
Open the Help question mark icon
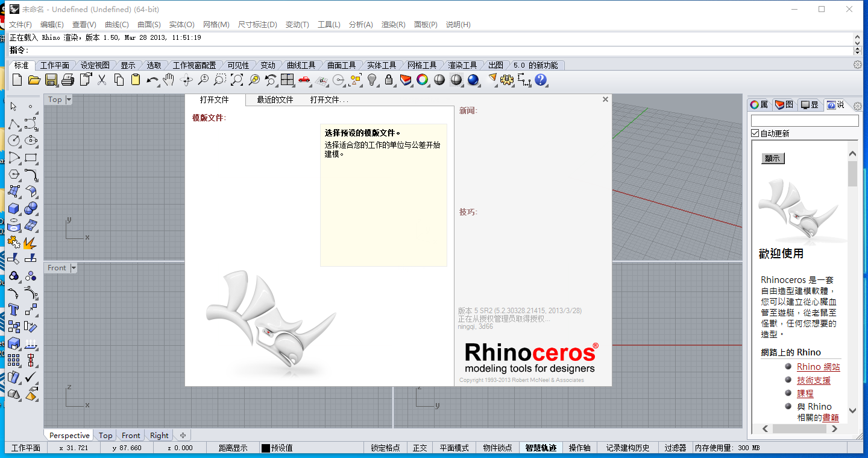[x=541, y=80]
